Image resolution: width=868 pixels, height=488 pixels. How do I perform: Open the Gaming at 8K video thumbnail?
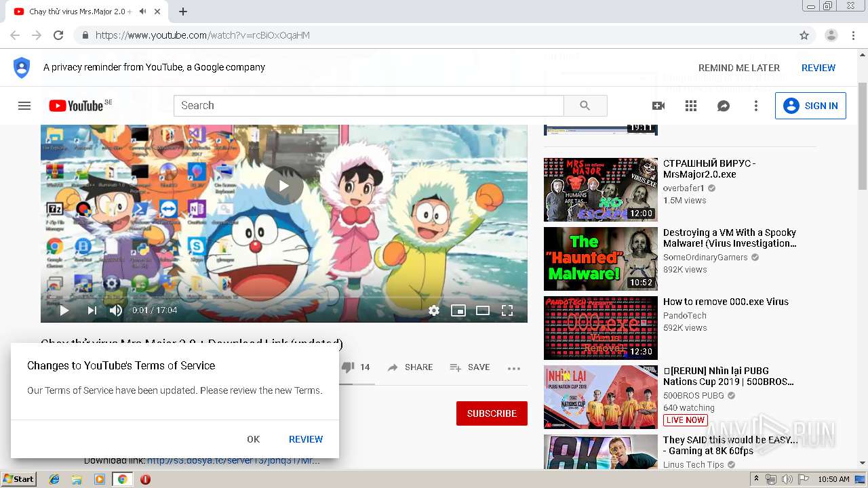pos(601,452)
